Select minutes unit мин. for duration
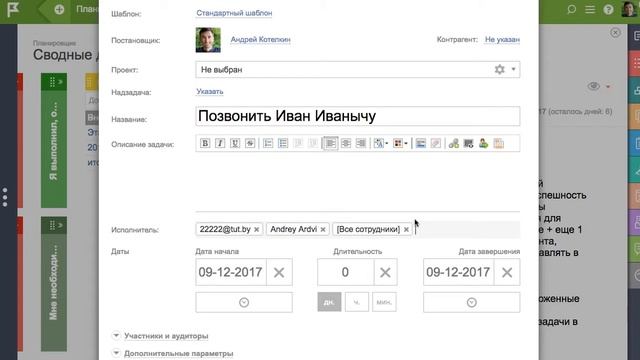640x360 pixels. pyautogui.click(x=384, y=302)
